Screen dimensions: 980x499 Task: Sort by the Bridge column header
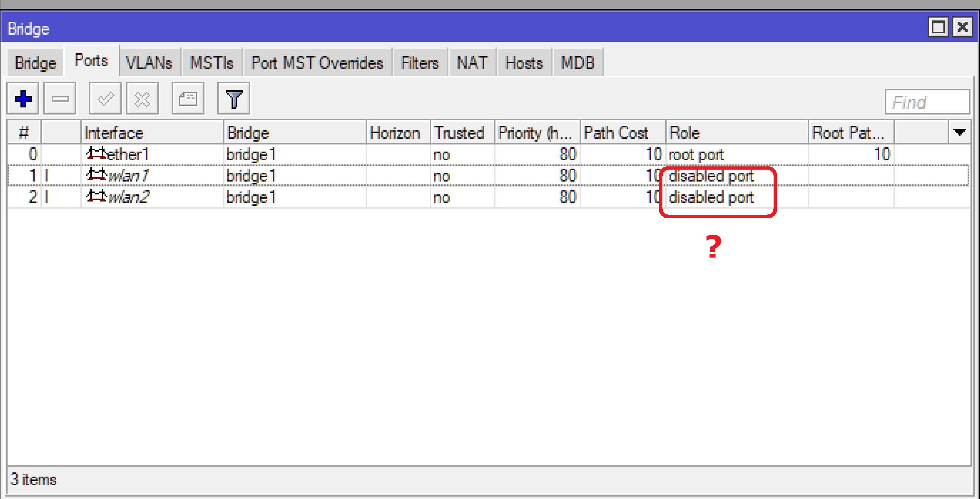[x=295, y=132]
